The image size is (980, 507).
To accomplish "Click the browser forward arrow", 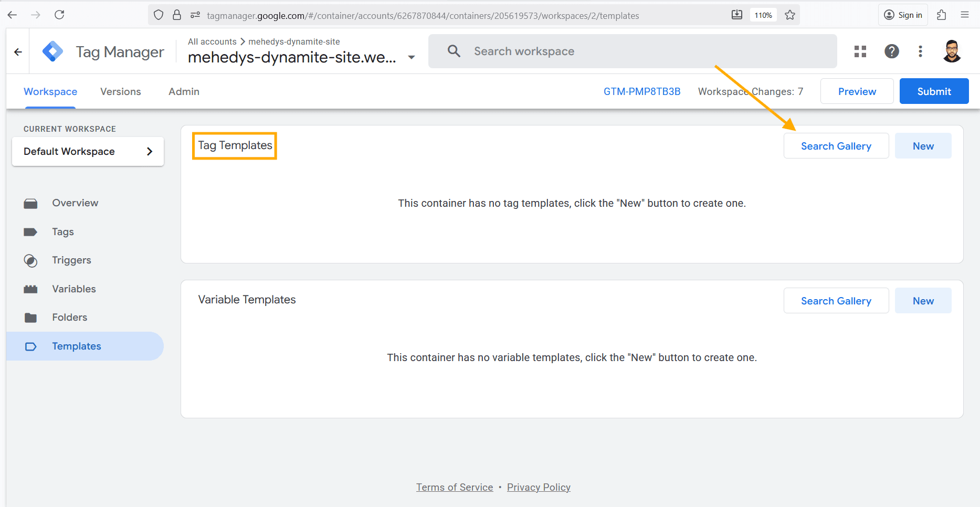I will [x=36, y=15].
